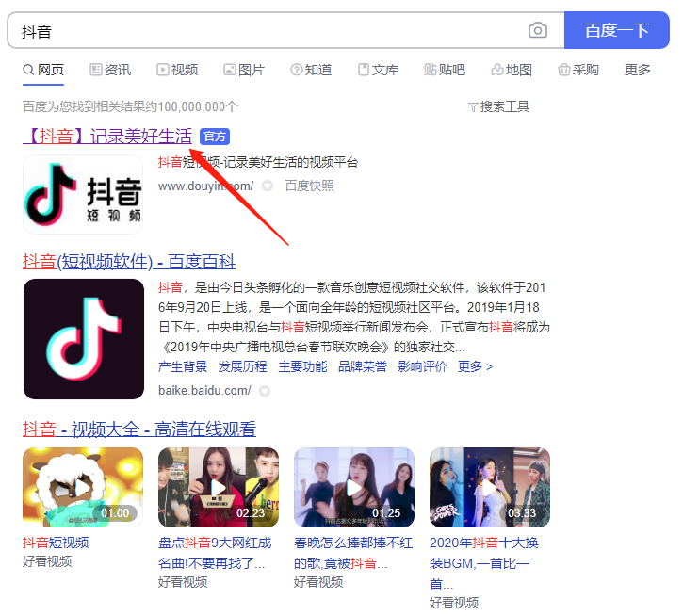This screenshot has height=616, width=683.
Task: Click the 抖音短视频 logo thumbnail
Action: (83, 194)
